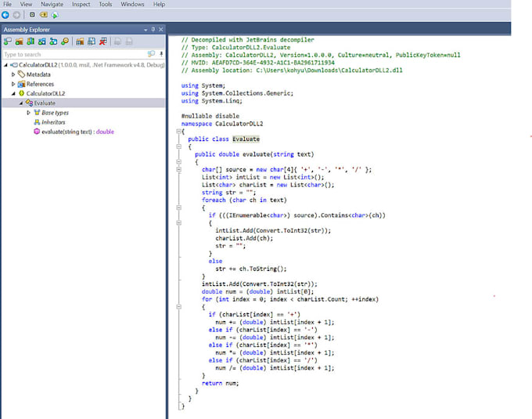Collapse the for loop block fold marker
Screen dimensions: 532x419
click(179, 306)
